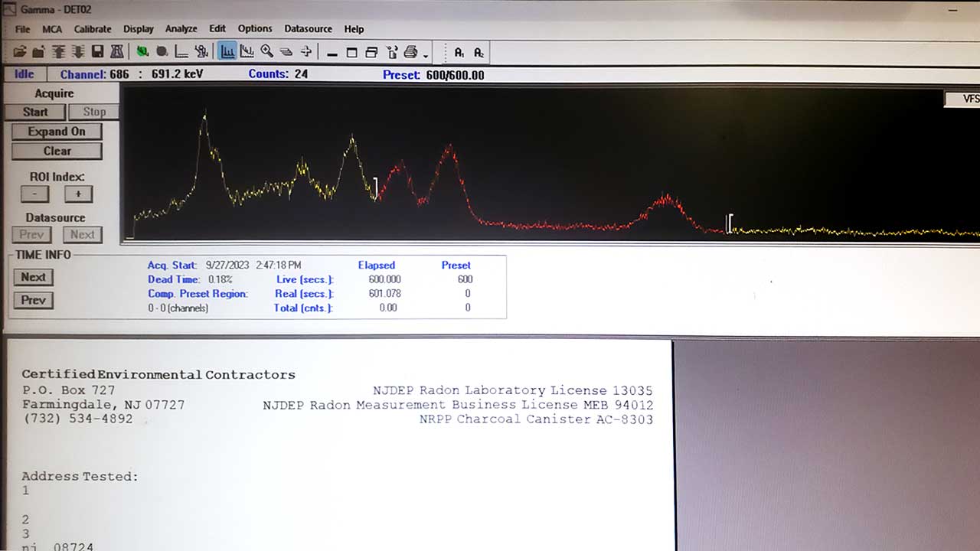
Task: Click the single window layout icon
Action: (x=351, y=53)
